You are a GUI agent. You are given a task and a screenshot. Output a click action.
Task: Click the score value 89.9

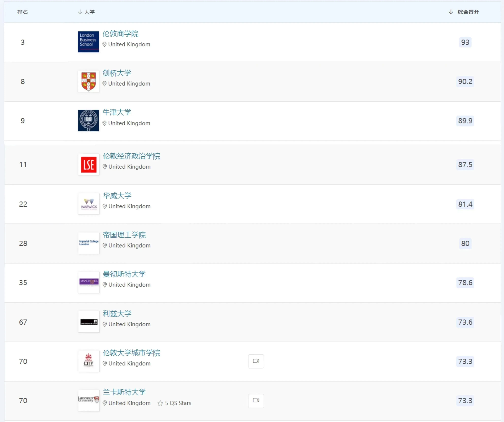click(465, 121)
